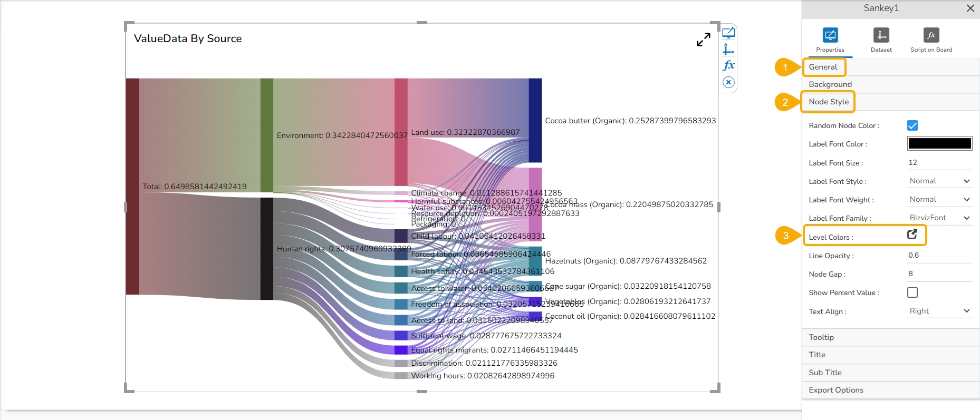Click the Label Font Size field

[x=939, y=163]
